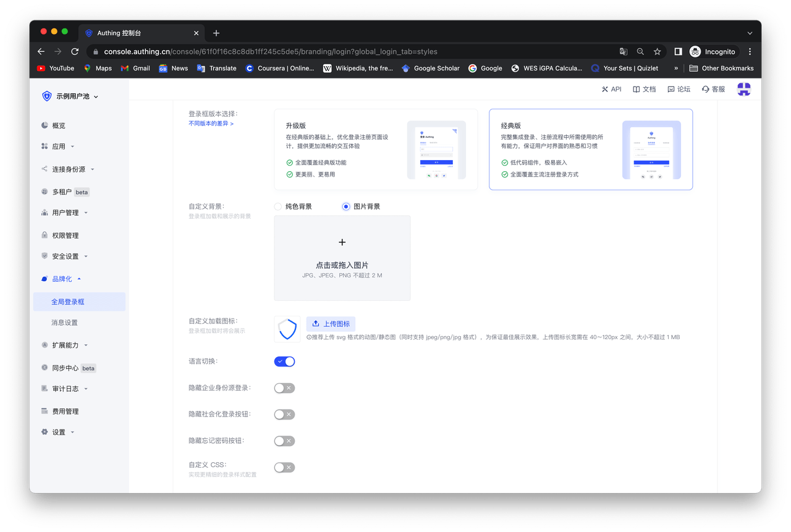Turn on the 自定义 CSS toggle
791x532 pixels.
pyautogui.click(x=284, y=468)
